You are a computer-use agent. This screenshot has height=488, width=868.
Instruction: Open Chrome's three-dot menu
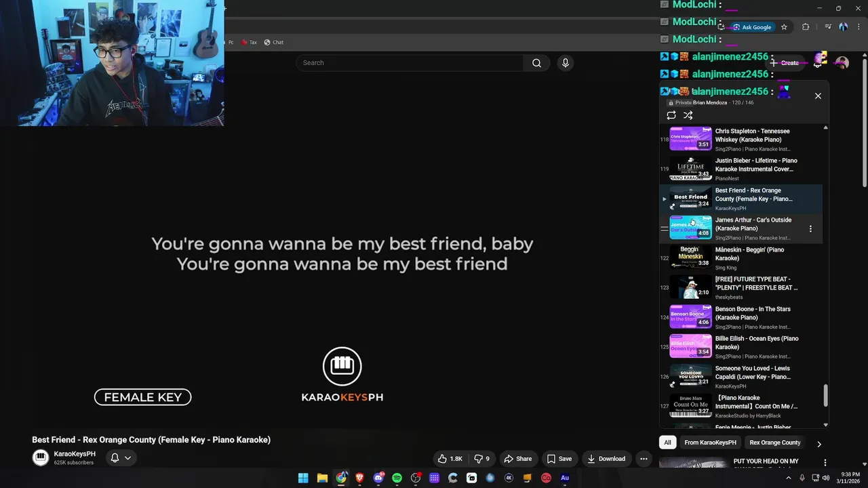[x=858, y=27]
